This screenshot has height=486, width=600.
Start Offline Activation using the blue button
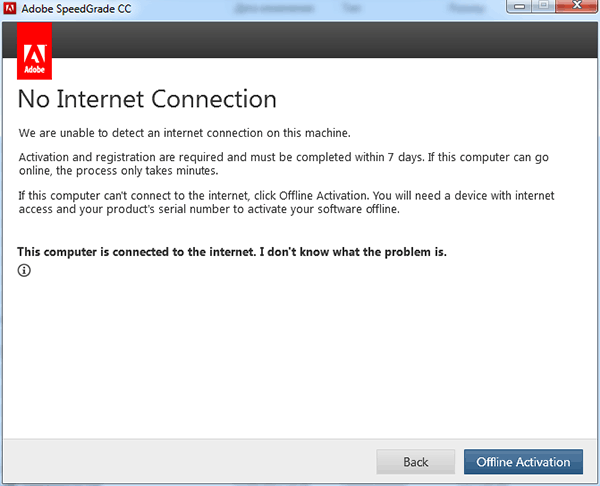coord(523,462)
